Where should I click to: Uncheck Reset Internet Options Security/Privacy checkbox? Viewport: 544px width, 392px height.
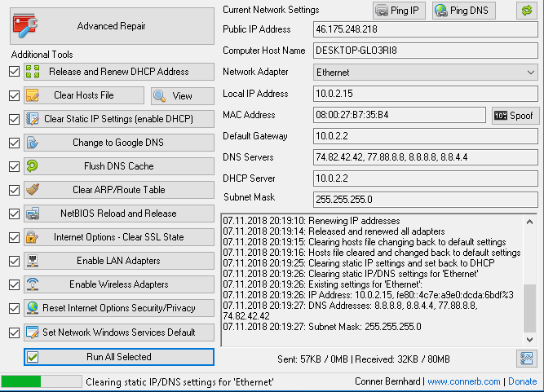click(14, 308)
